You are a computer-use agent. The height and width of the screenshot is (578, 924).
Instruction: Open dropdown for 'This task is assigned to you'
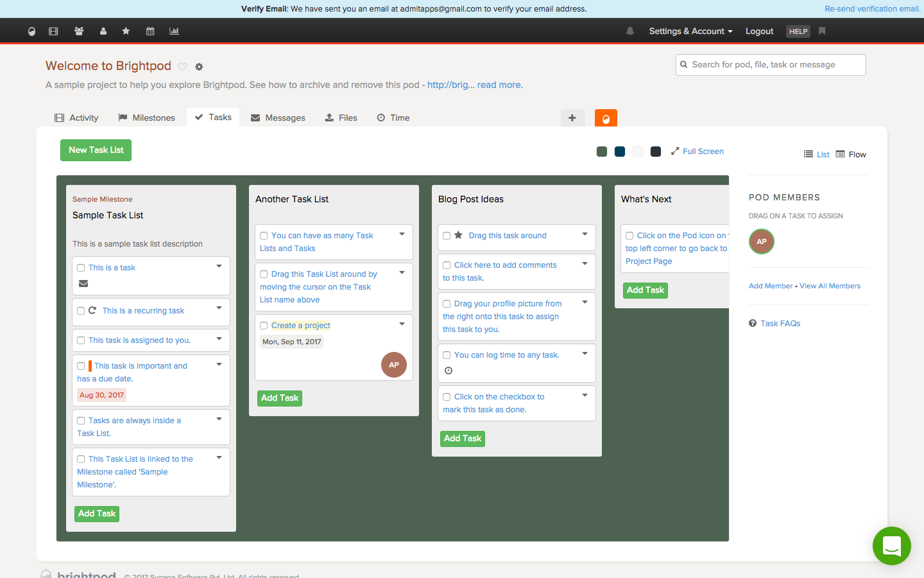(219, 338)
